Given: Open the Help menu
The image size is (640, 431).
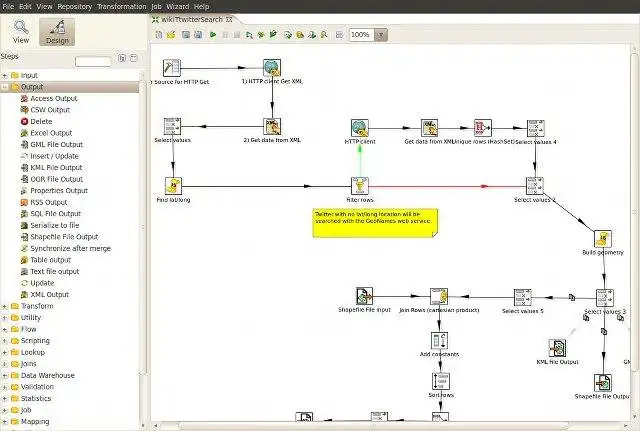Looking at the screenshot, I should point(201,7).
